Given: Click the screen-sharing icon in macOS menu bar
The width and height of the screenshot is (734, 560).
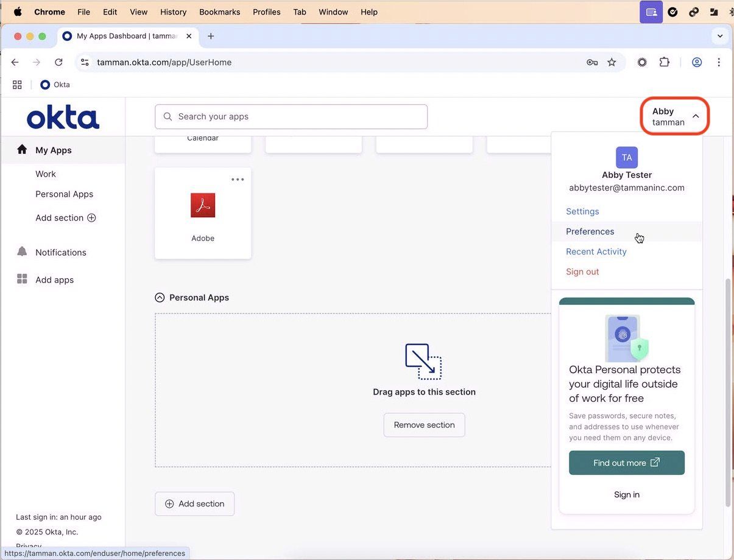Looking at the screenshot, I should coord(651,12).
